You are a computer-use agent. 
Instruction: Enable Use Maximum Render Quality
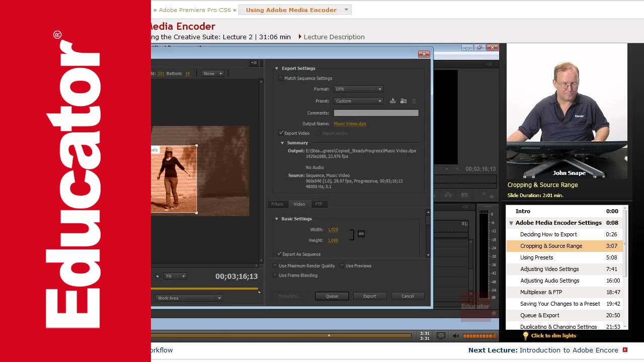pos(275,266)
